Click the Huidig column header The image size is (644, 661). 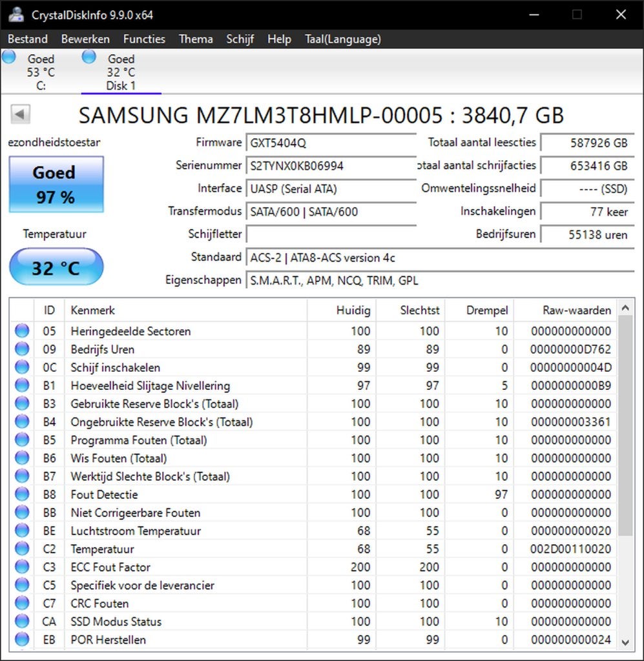pos(342,310)
